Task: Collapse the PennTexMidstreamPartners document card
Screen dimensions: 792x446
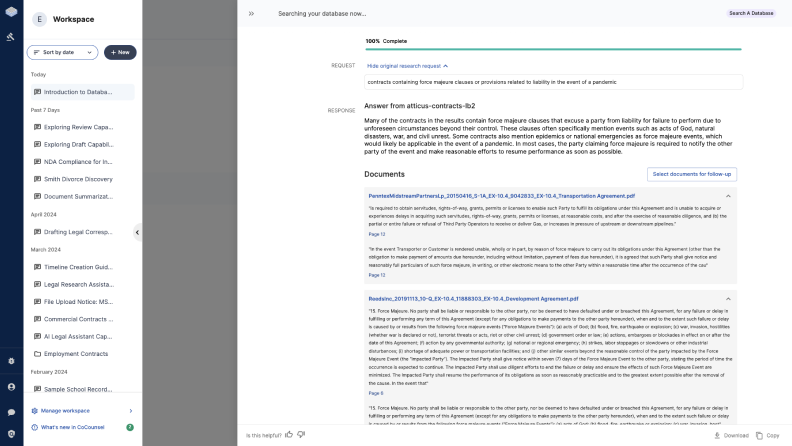Action: click(x=728, y=196)
